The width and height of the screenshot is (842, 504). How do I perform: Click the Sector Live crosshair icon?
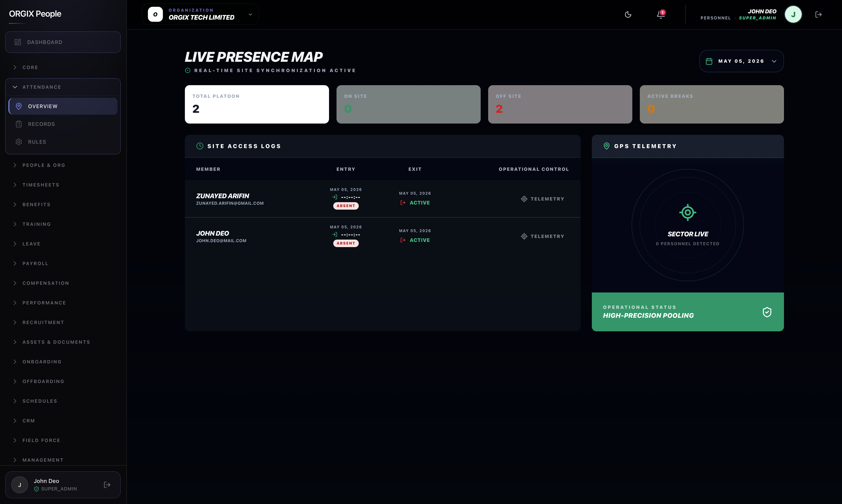point(688,213)
